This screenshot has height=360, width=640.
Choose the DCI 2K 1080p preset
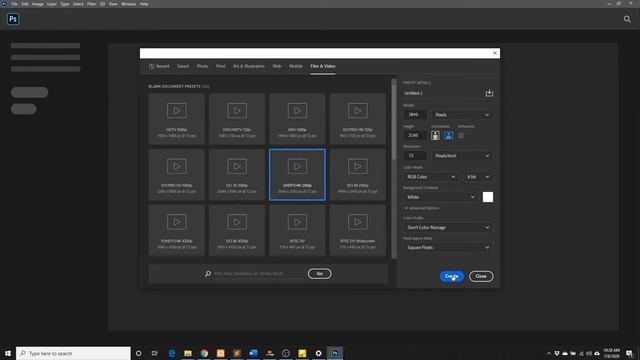coord(237,175)
